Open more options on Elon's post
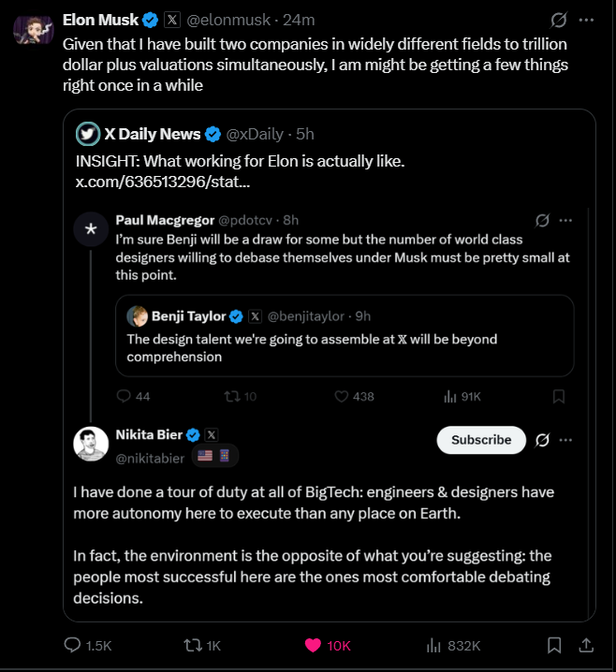The height and width of the screenshot is (672, 616). tap(587, 20)
